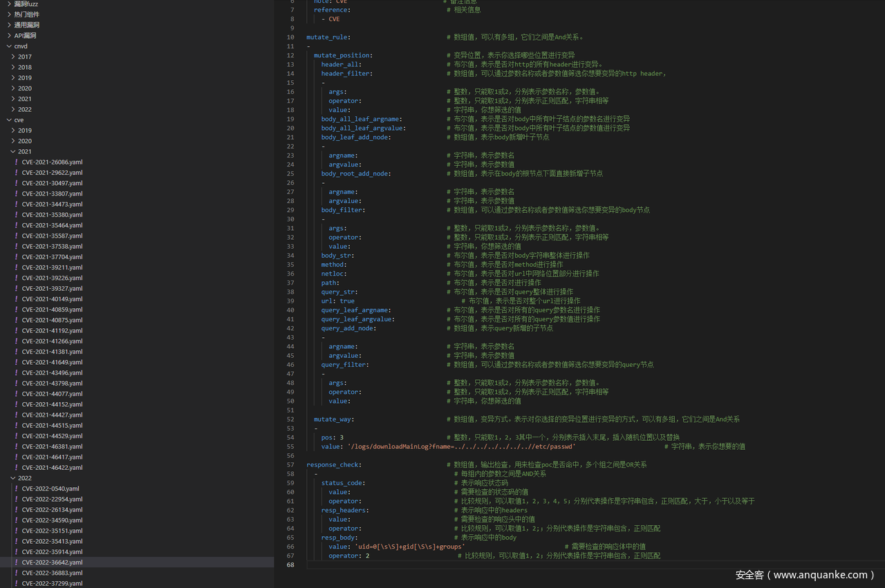Click the file icon next to CVE-2021-40149.yaml
This screenshot has height=588, width=885.
coord(17,299)
